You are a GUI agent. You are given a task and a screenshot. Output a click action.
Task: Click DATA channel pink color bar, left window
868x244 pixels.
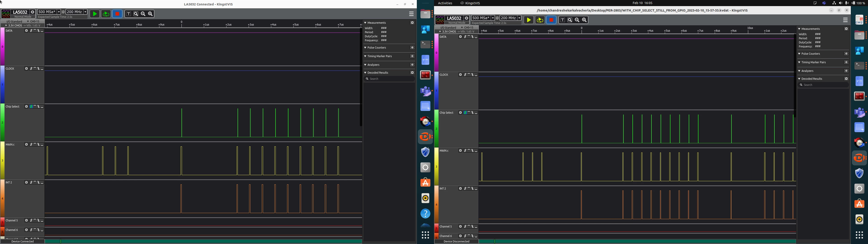pyautogui.click(x=2, y=47)
